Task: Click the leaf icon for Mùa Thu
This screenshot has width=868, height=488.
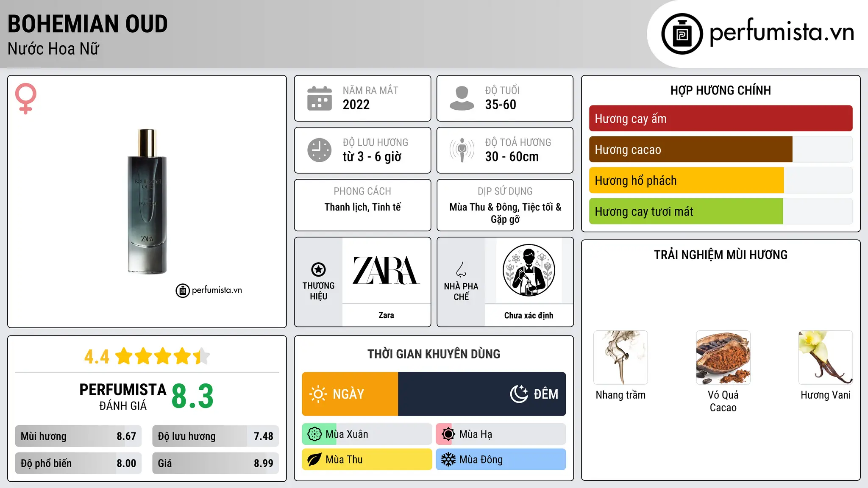Action: (314, 460)
